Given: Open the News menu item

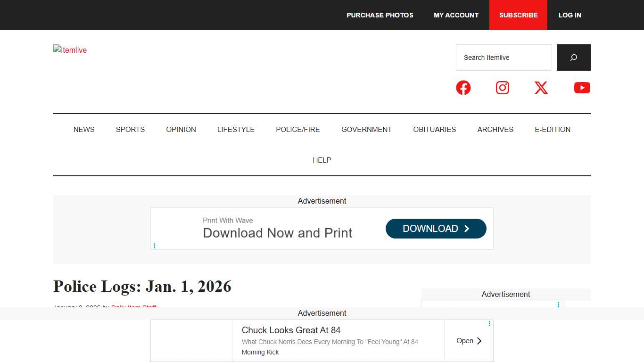Looking at the screenshot, I should pyautogui.click(x=84, y=130).
